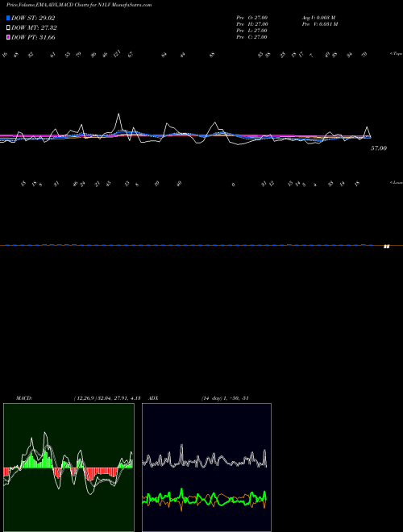
Task: Click the Avg V: 0.003 M value
Action: coord(319,18)
